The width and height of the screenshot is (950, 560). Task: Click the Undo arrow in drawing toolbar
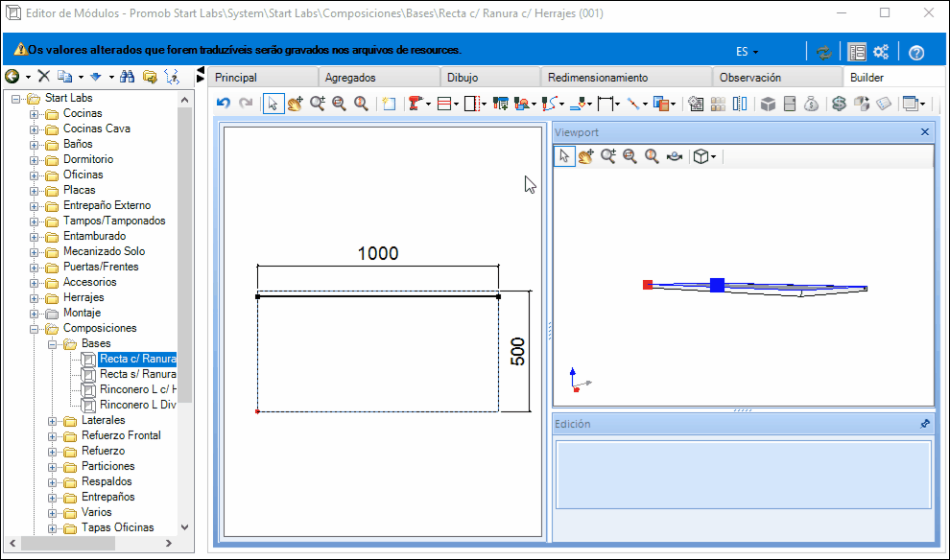coord(224,104)
